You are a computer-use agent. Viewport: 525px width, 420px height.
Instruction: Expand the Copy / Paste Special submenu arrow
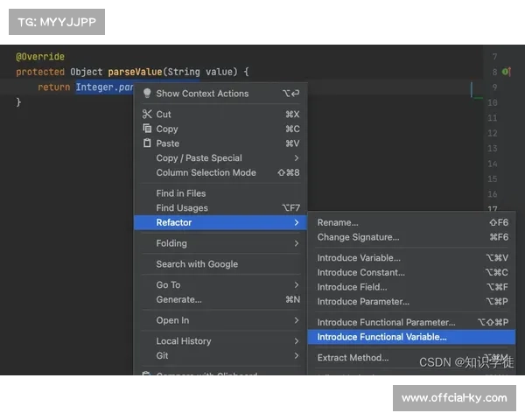coord(297,158)
